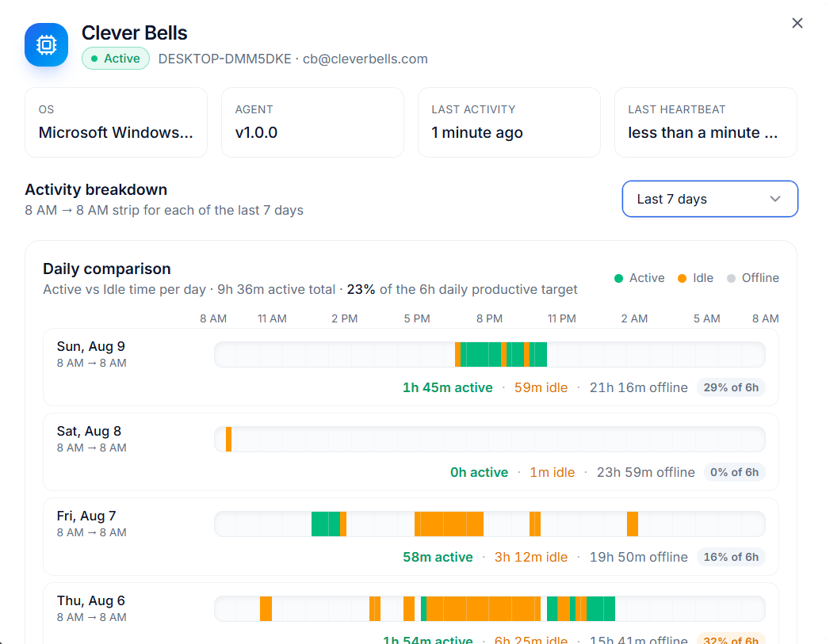Click '23h 59m offline' text
The width and height of the screenshot is (826, 644).
coord(645,472)
